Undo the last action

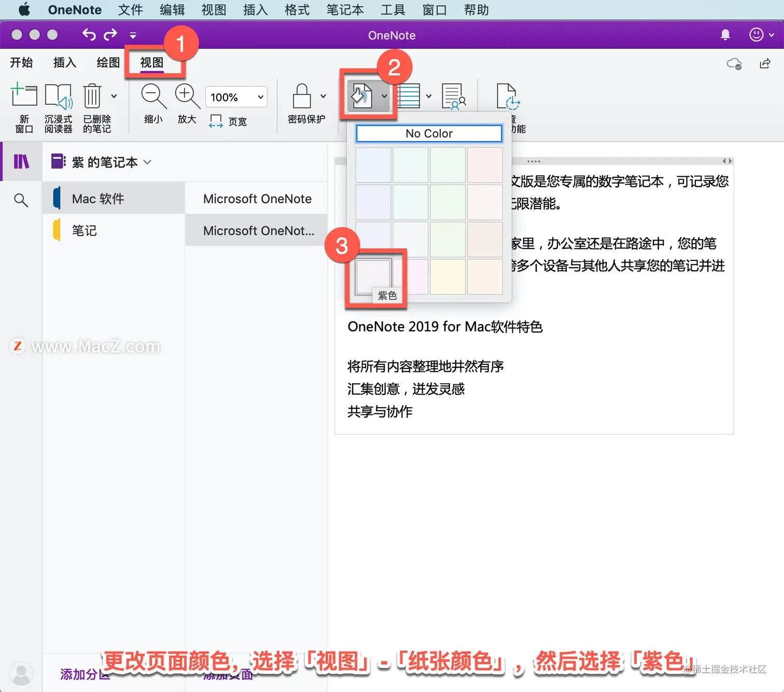[x=89, y=35]
